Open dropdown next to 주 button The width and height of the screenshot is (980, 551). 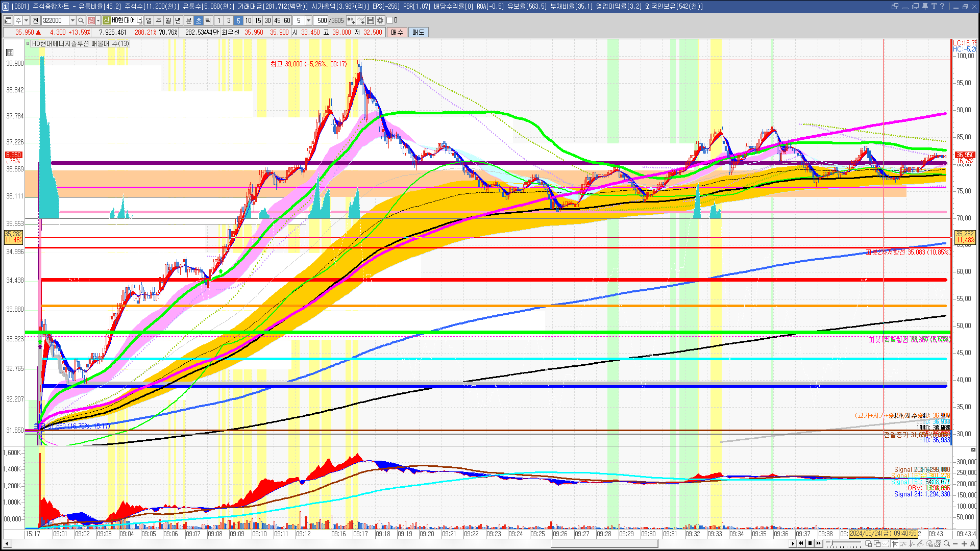(26, 20)
